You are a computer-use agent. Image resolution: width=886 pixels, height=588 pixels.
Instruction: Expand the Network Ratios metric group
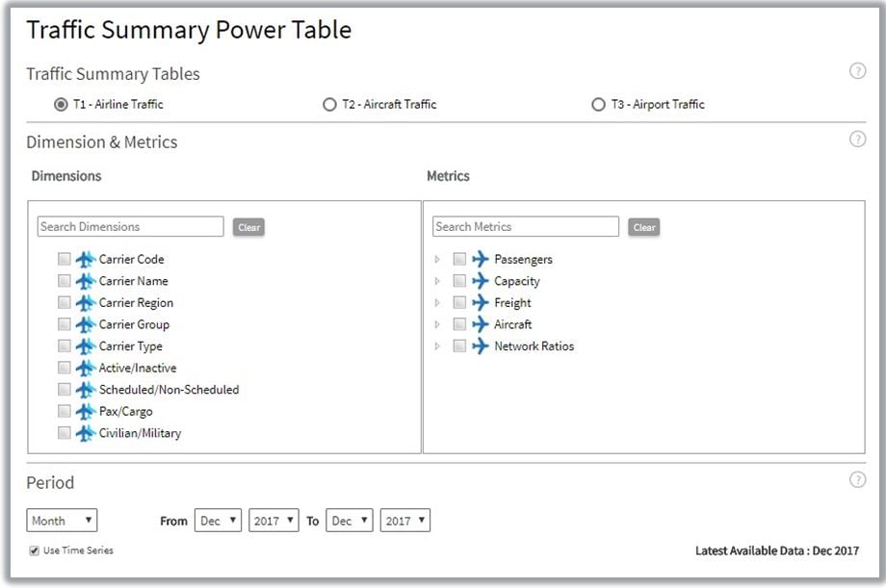pos(436,346)
